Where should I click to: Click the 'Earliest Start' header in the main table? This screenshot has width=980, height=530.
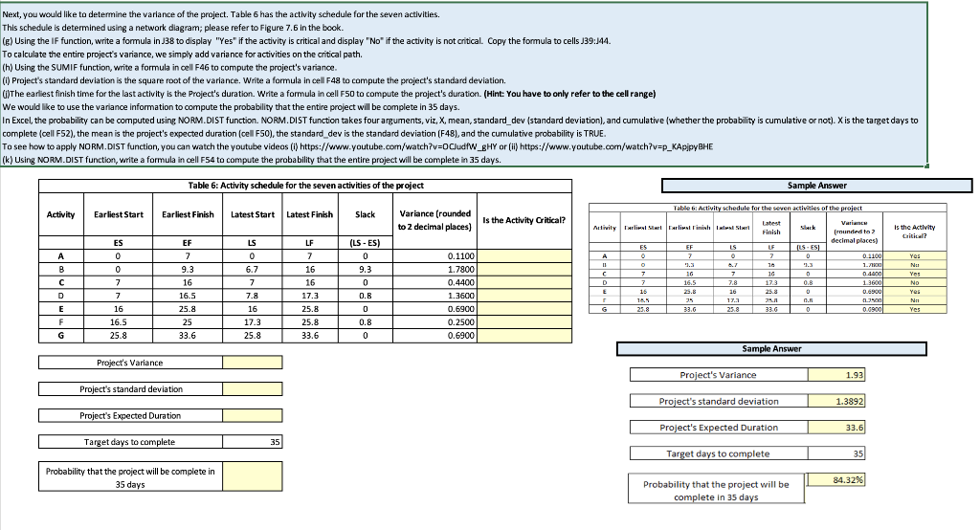[118, 214]
